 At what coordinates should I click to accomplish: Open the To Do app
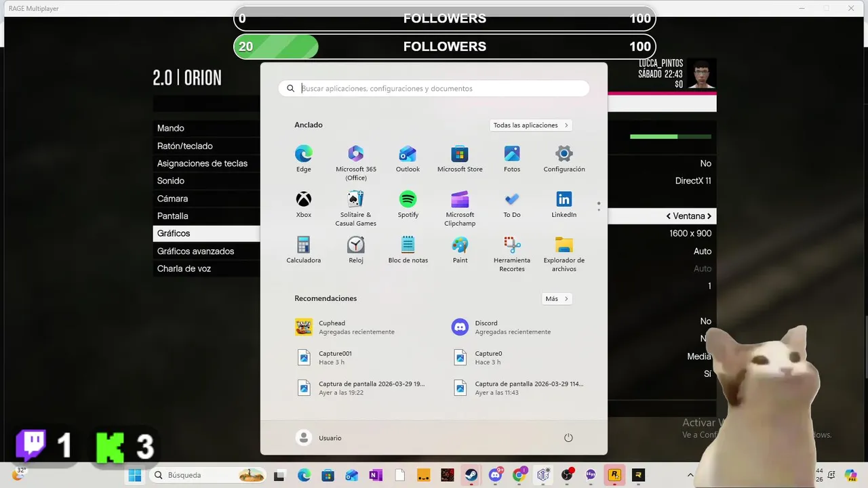[x=512, y=205]
